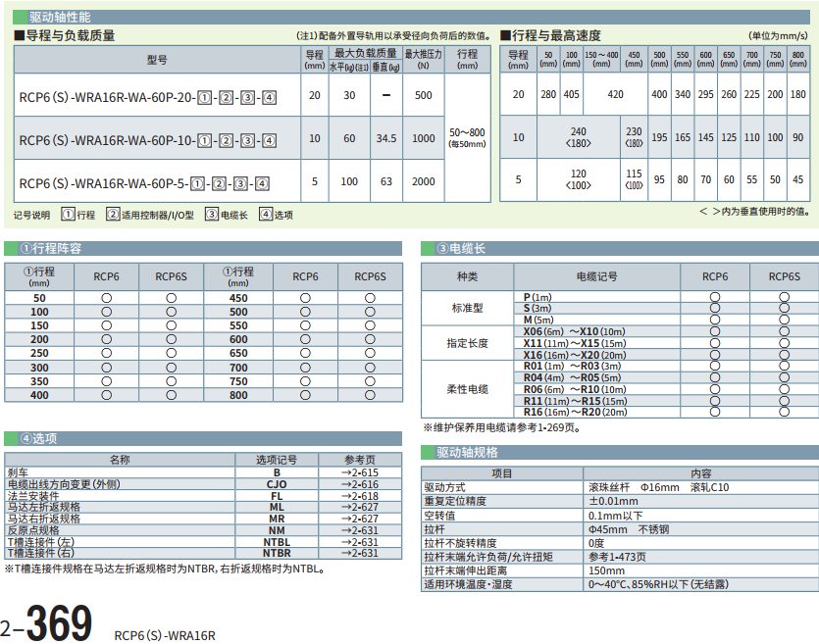Click the 拉杆不旋转精度 row label
This screenshot has width=819, height=644.
point(460,543)
